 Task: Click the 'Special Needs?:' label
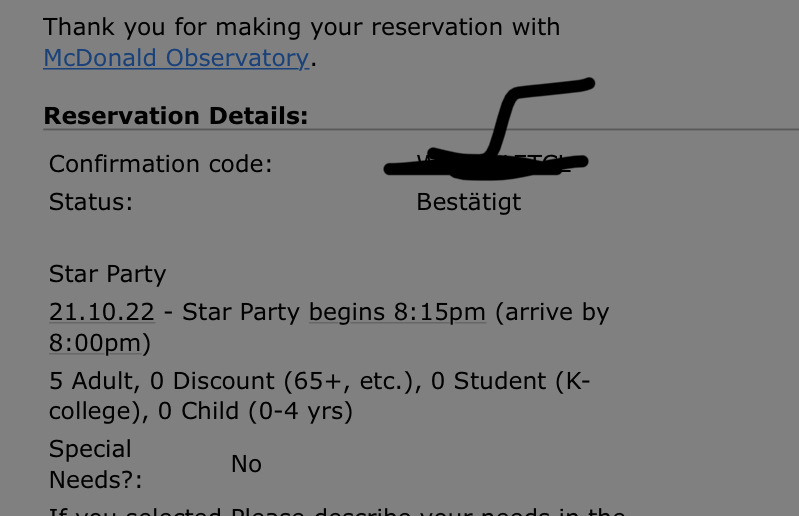click(95, 465)
